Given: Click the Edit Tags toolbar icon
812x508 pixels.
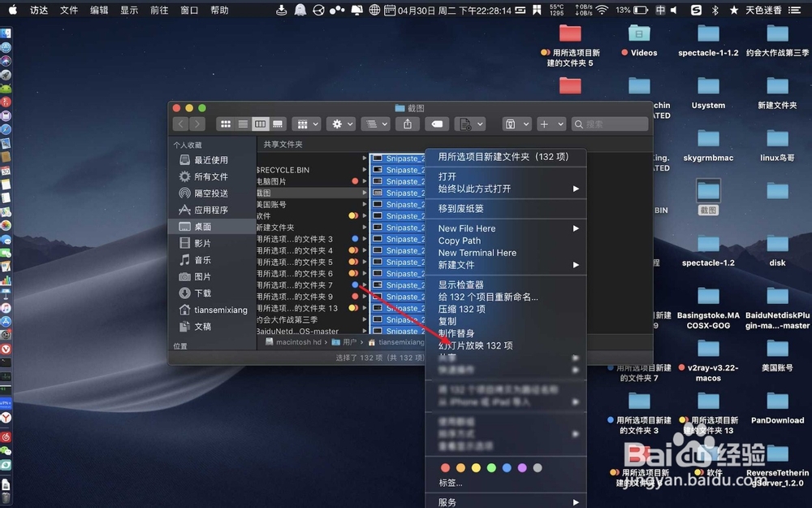Looking at the screenshot, I should (437, 124).
